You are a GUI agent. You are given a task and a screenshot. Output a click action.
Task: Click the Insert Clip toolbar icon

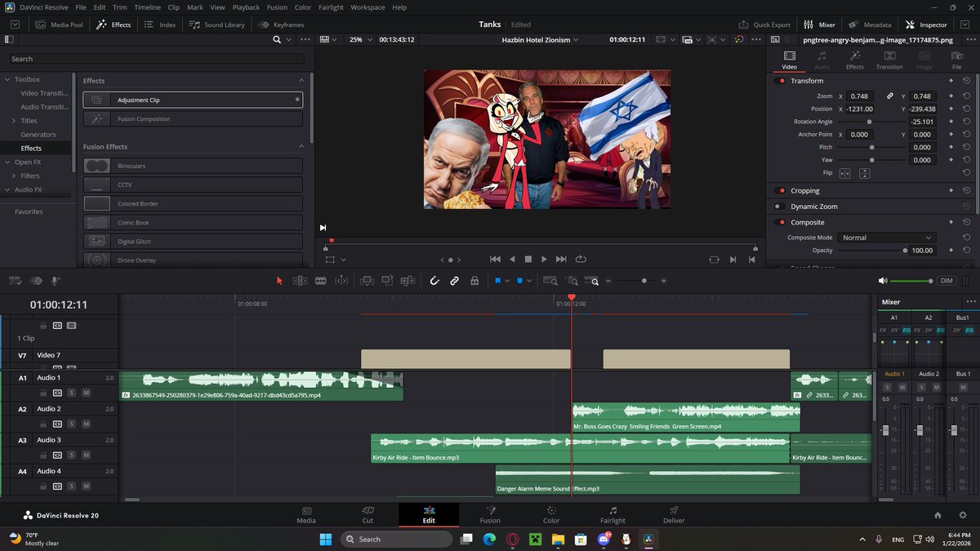367,281
